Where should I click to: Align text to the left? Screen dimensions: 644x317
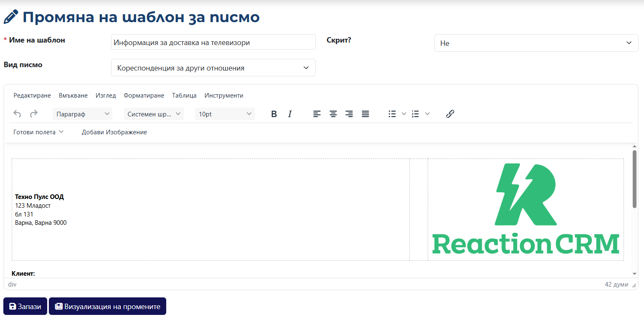point(317,114)
